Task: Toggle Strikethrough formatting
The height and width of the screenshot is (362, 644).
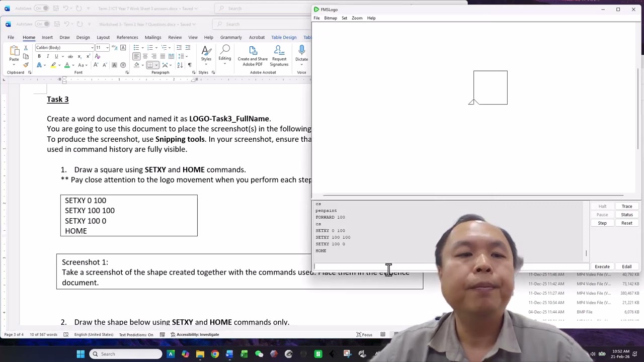Action: point(70,56)
